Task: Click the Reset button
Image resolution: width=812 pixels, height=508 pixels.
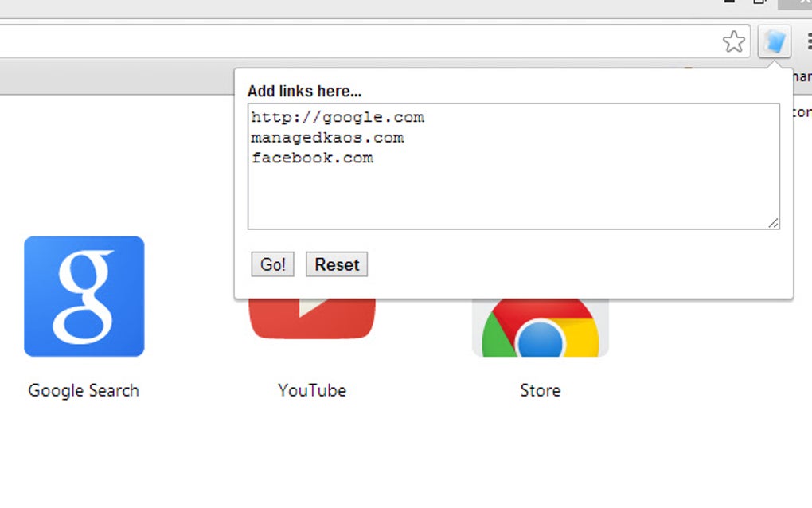Action: (x=337, y=264)
